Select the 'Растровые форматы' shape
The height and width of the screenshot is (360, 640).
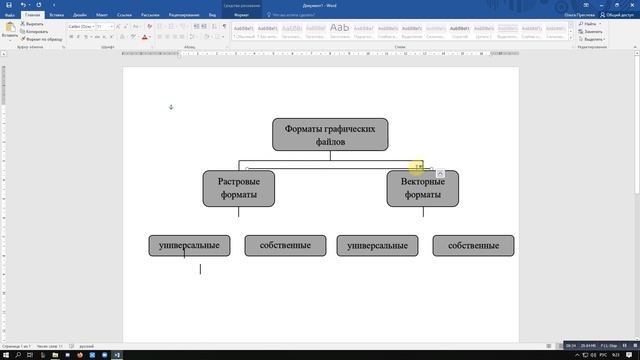[x=239, y=188]
